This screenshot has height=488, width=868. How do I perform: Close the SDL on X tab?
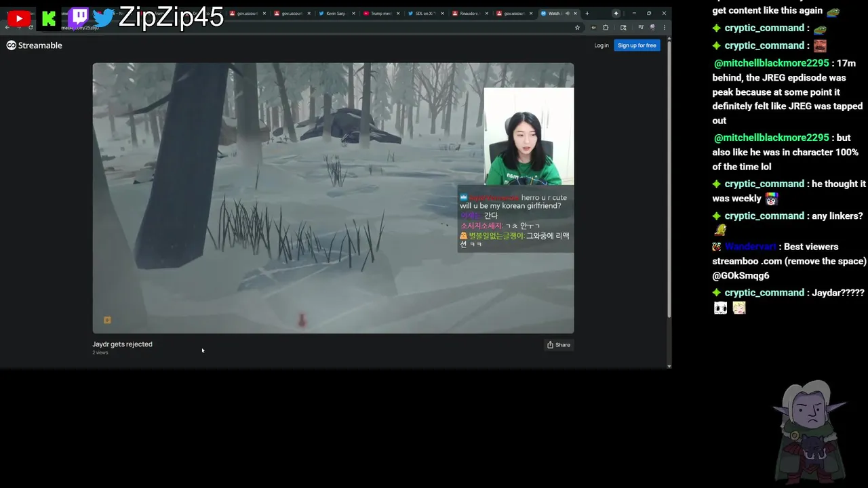click(x=443, y=13)
